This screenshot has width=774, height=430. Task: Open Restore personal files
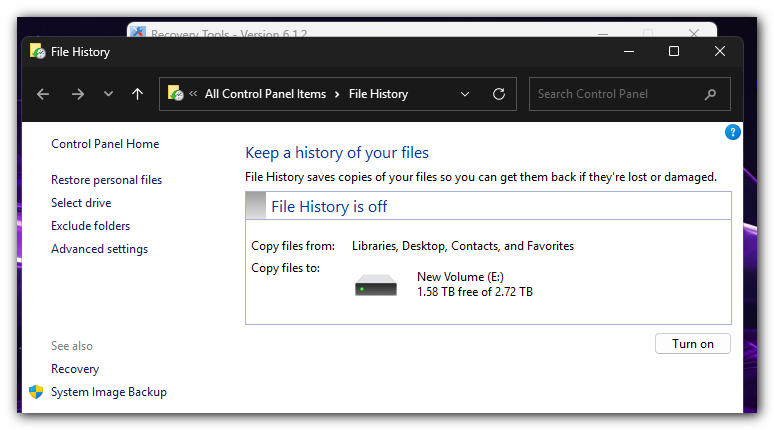click(106, 180)
